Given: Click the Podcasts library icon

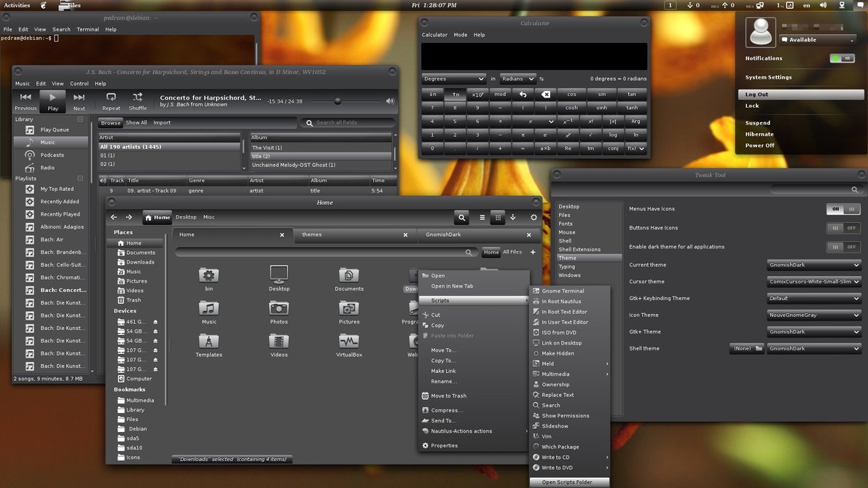Looking at the screenshot, I should click(30, 155).
